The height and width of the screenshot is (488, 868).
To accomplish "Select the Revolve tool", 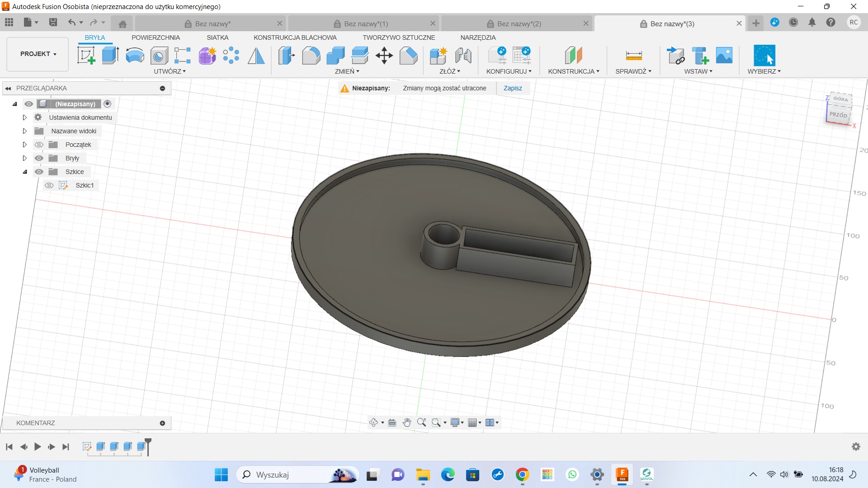I will click(x=135, y=56).
